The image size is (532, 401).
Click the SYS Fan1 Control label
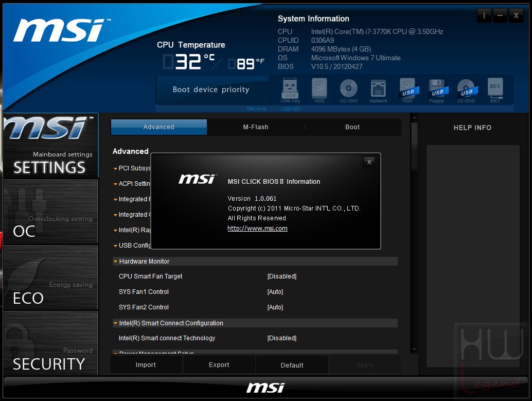[144, 292]
